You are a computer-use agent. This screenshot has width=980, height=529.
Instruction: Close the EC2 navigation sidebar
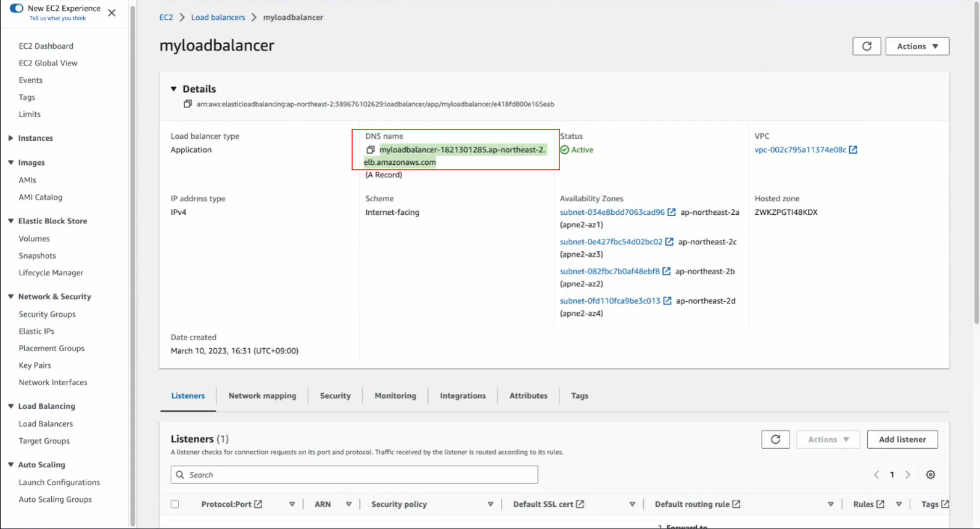[112, 13]
